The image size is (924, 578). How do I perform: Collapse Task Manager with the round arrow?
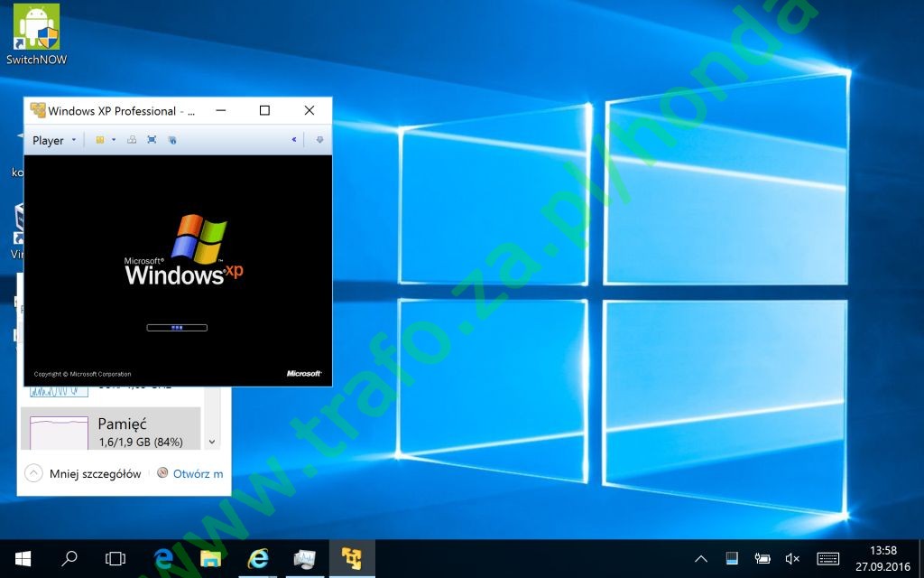[34, 473]
